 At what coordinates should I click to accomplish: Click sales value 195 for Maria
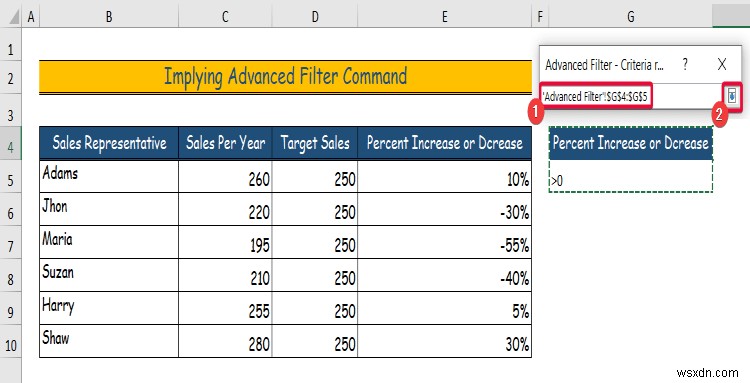[x=225, y=242]
